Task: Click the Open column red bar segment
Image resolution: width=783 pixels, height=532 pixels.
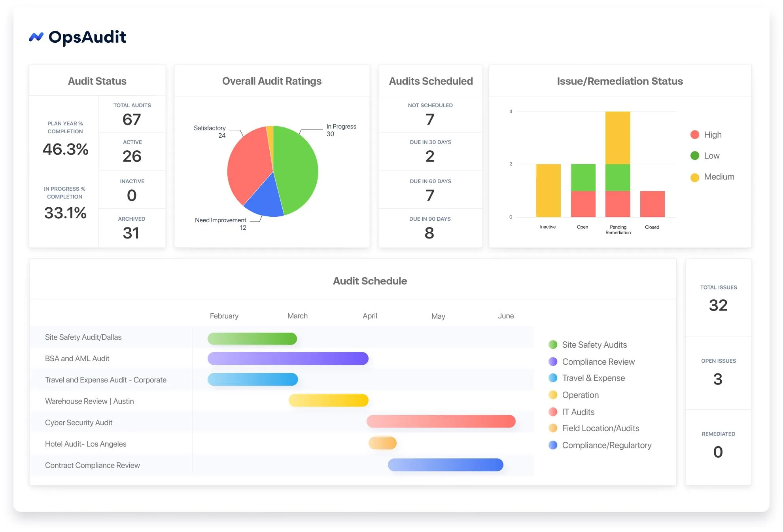Action: (x=583, y=204)
